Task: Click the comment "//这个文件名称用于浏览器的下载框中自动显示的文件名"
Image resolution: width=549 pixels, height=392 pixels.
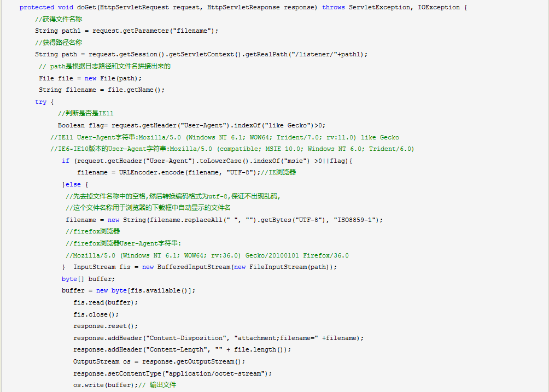Action: (x=148, y=208)
